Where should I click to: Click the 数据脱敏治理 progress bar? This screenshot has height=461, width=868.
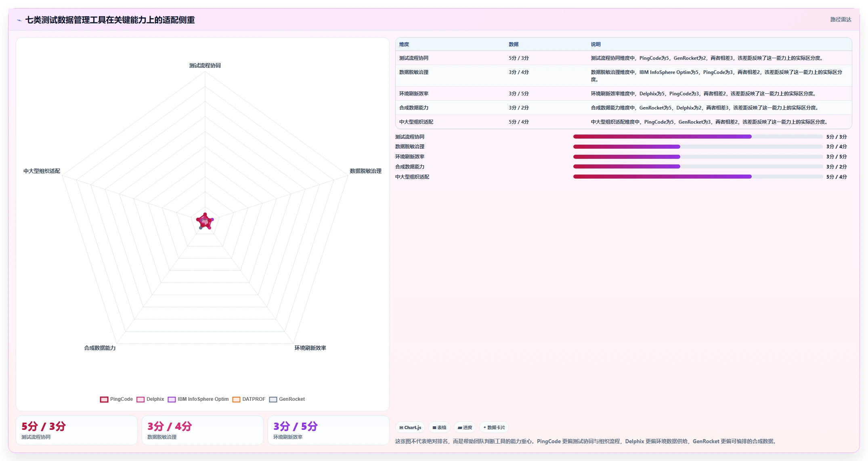pos(698,147)
